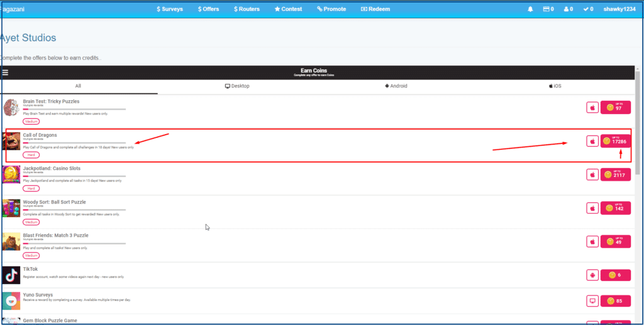Click the notification bell icon
The height and width of the screenshot is (325, 644).
(x=530, y=9)
